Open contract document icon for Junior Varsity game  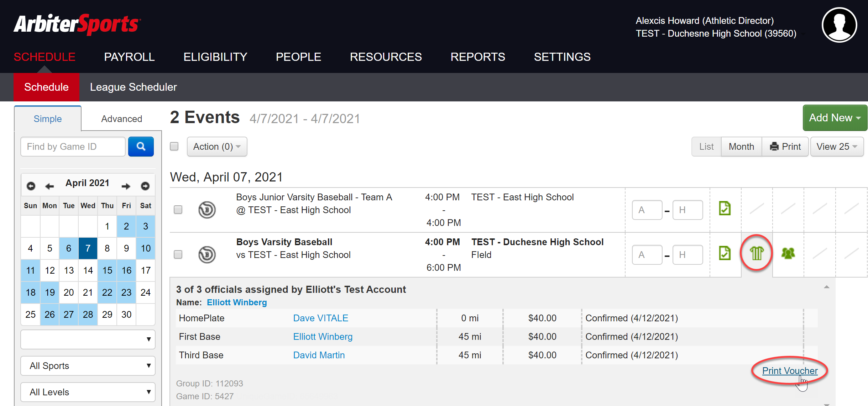pos(725,209)
